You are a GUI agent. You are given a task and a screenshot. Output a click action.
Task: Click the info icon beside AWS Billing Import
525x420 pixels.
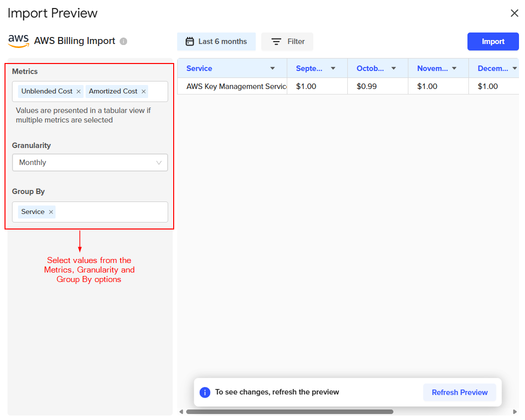[124, 41]
